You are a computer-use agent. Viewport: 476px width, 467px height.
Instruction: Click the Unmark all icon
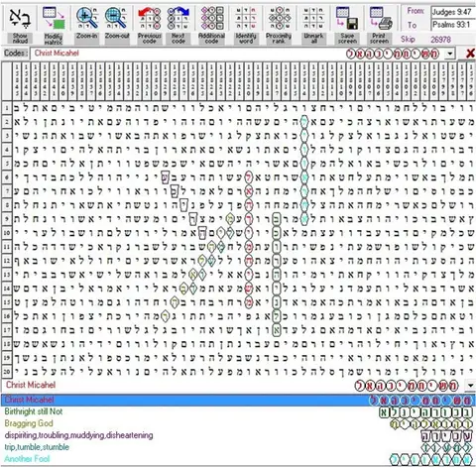click(313, 18)
